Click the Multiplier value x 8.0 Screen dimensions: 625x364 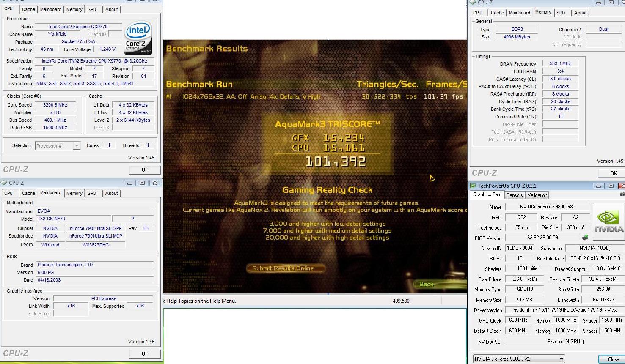click(x=55, y=113)
